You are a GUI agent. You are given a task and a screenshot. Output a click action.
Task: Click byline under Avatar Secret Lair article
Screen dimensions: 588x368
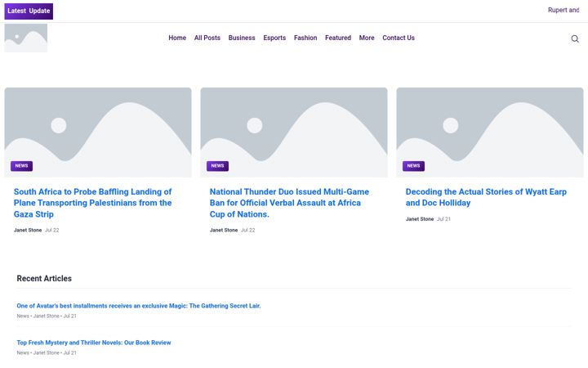[x=47, y=316]
